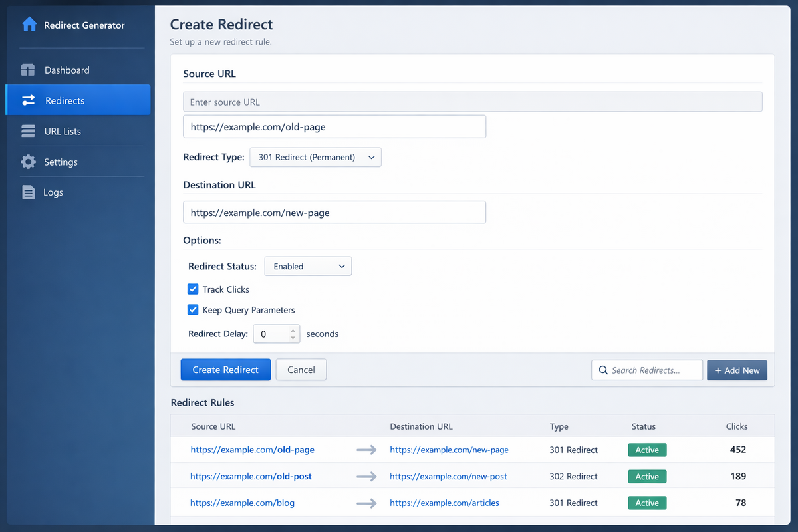Uncheck the Track Clicks checkbox
Image resolution: width=798 pixels, height=532 pixels.
[193, 289]
